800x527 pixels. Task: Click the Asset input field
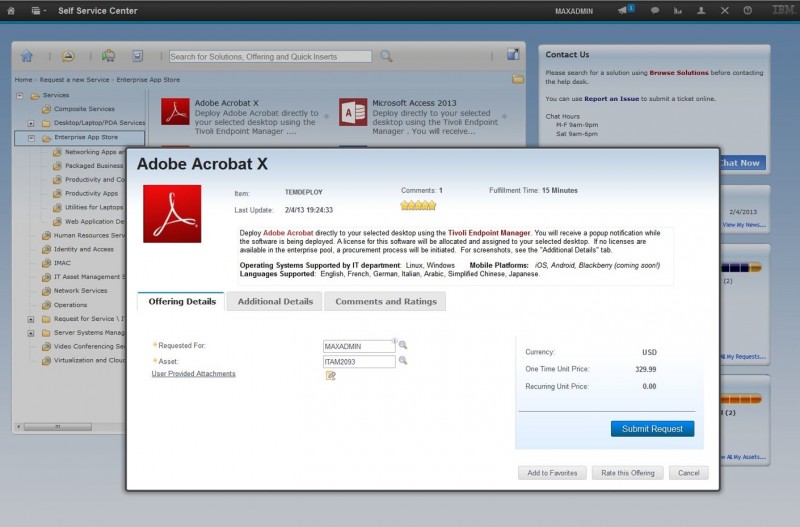(x=358, y=362)
